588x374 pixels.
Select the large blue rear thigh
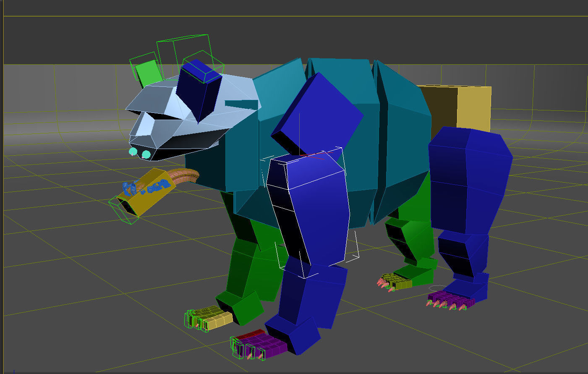470,180
